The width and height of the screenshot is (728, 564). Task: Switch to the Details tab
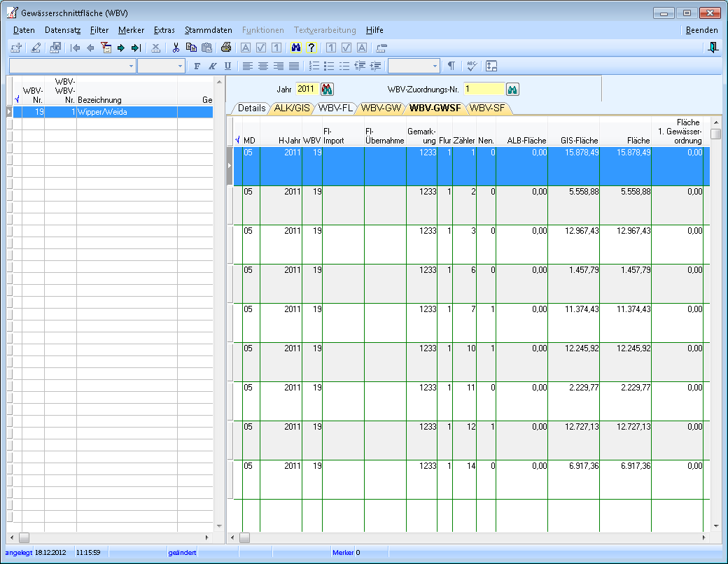[251, 108]
